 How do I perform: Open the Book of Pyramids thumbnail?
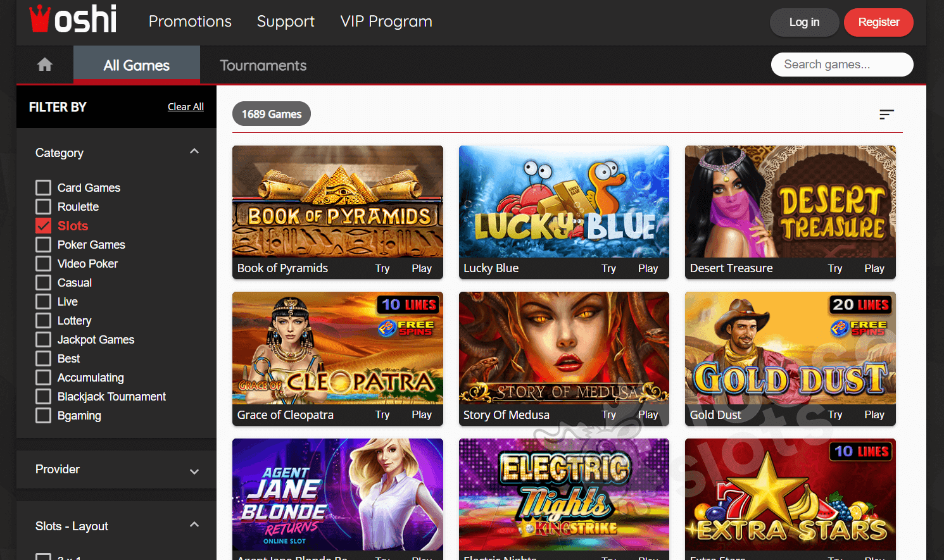click(x=337, y=202)
